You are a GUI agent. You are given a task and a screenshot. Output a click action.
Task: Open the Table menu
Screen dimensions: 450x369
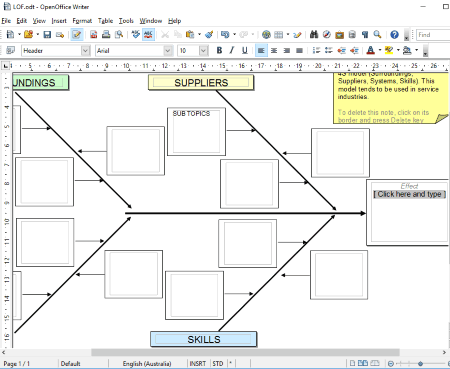click(x=105, y=21)
